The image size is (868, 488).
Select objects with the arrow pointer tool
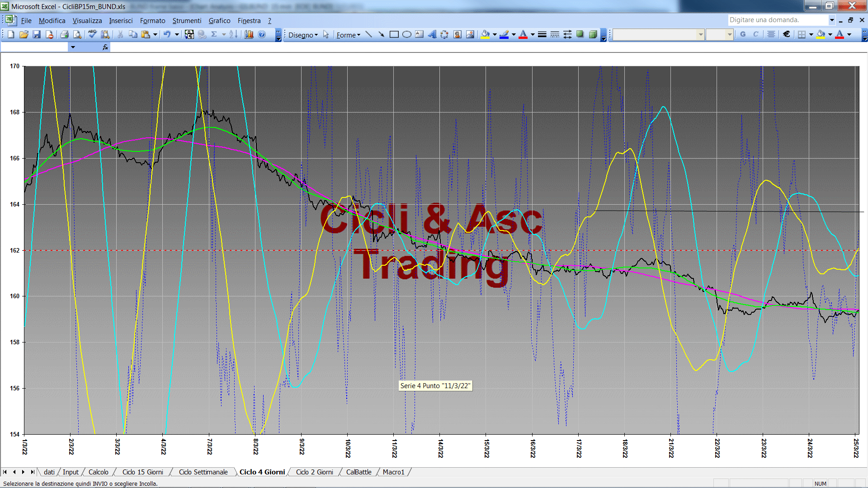[326, 35]
